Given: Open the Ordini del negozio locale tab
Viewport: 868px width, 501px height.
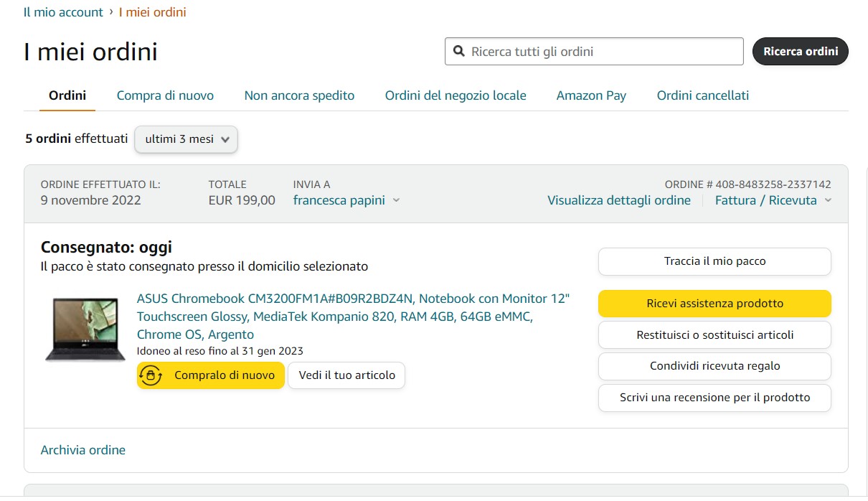Looking at the screenshot, I should [x=456, y=95].
